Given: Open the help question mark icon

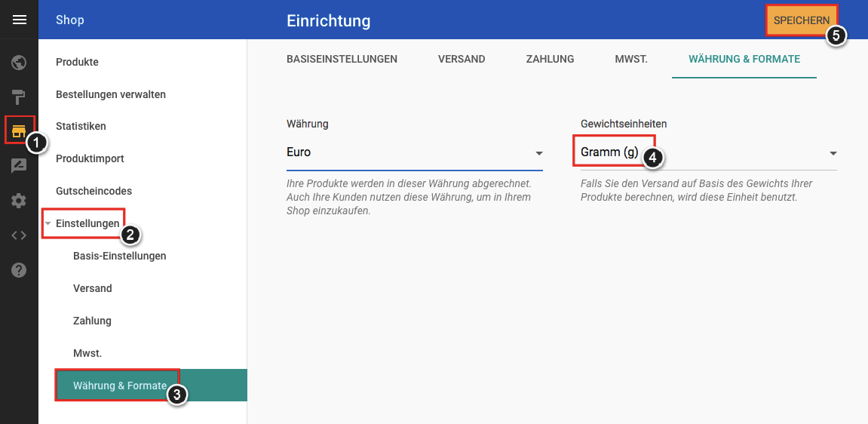Looking at the screenshot, I should [20, 269].
